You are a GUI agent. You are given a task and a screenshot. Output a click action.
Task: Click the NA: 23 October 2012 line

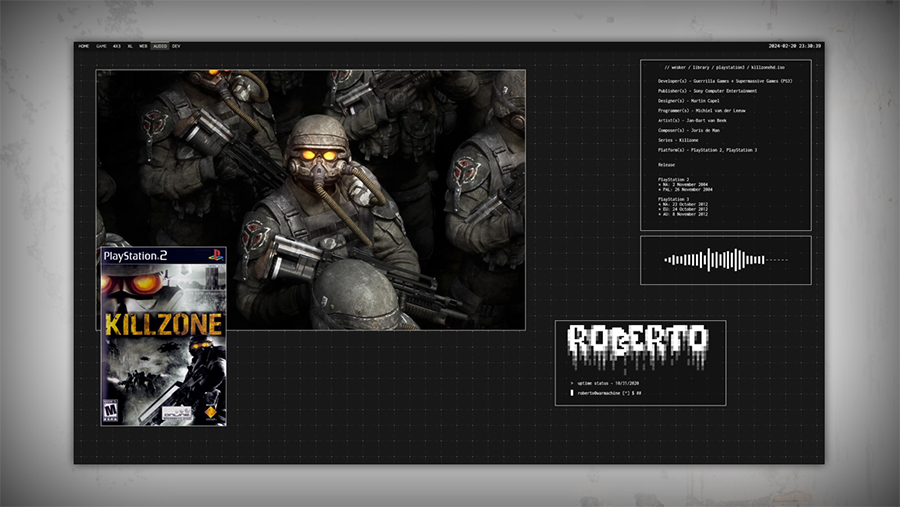683,204
